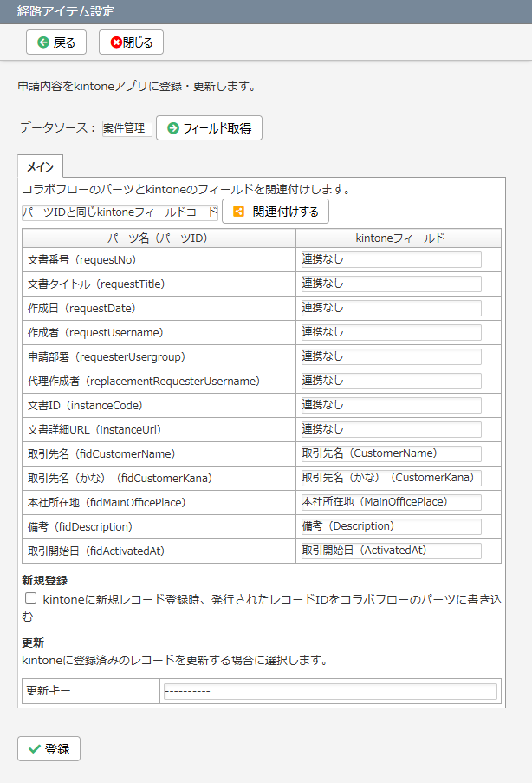Click the 代理作成者（replacementRequesterUsername）cell
The height and width of the screenshot is (783, 532).
[x=159, y=381]
